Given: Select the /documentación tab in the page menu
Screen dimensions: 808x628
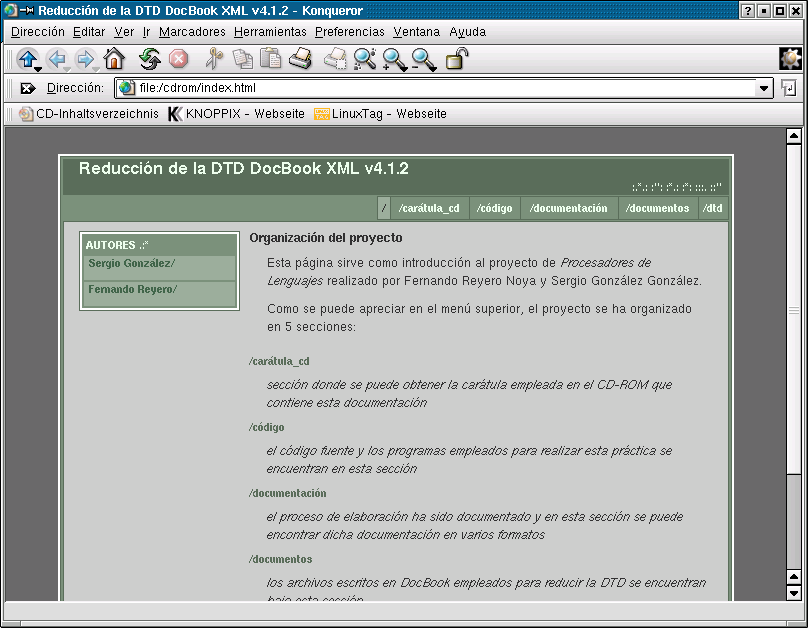Looking at the screenshot, I should tap(569, 208).
